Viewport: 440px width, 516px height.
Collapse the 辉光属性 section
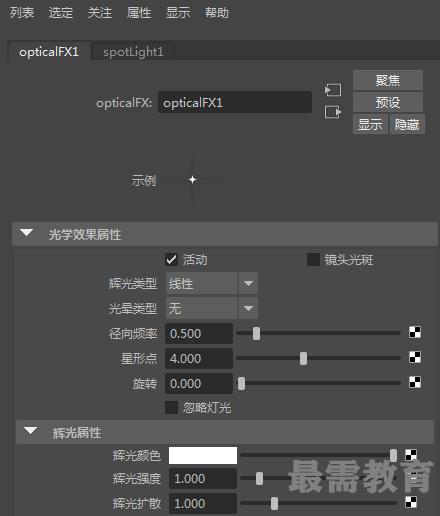coord(30,431)
